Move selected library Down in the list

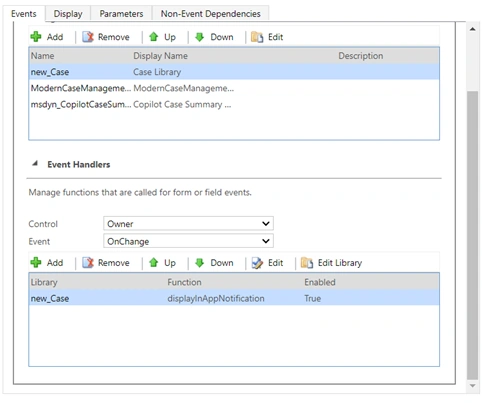tap(214, 37)
